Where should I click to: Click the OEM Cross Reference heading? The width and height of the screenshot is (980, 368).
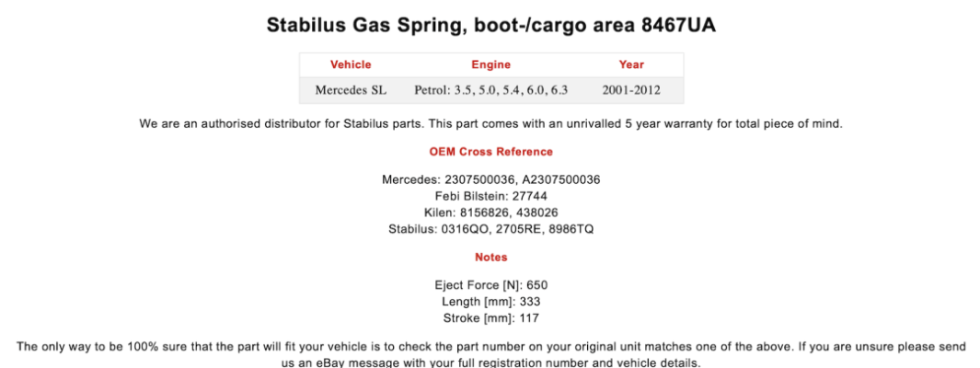coord(490,151)
